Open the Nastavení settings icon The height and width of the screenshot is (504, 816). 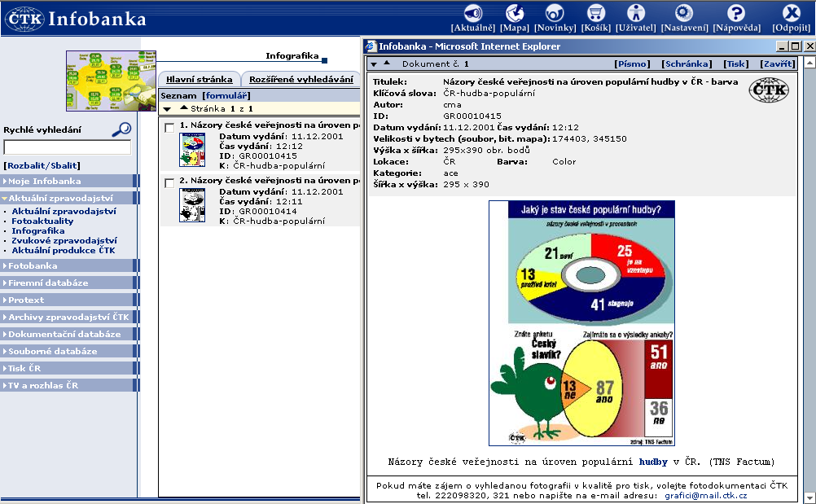click(x=684, y=13)
